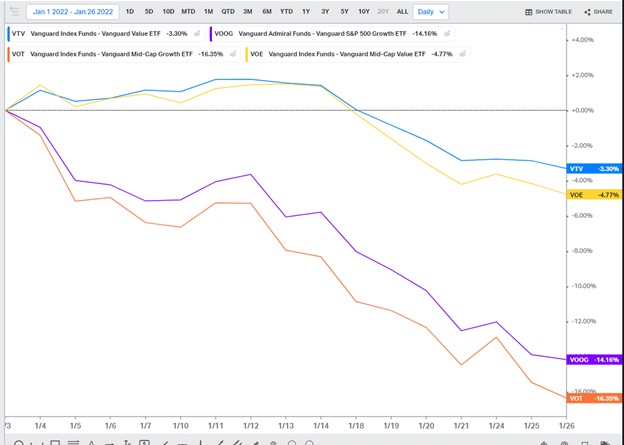Click the -10.00% y-axis label
This screenshot has height=445, width=624.
[x=584, y=286]
